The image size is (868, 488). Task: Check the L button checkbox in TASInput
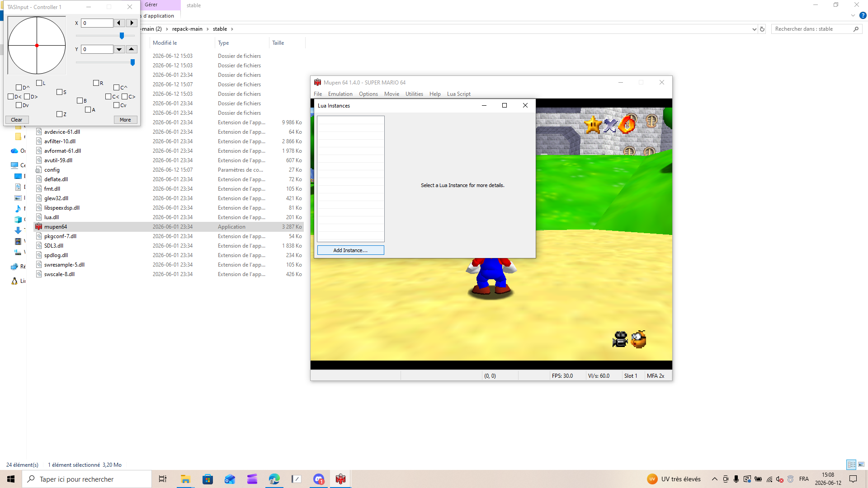(39, 83)
